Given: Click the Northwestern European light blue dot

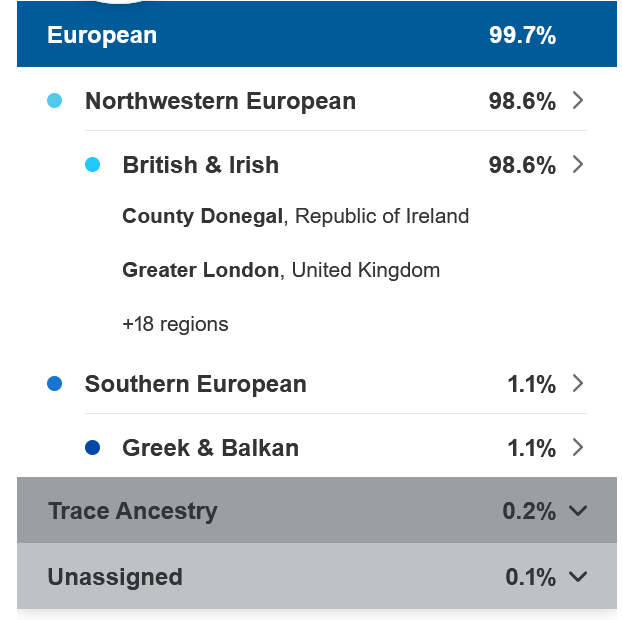Looking at the screenshot, I should (x=55, y=101).
